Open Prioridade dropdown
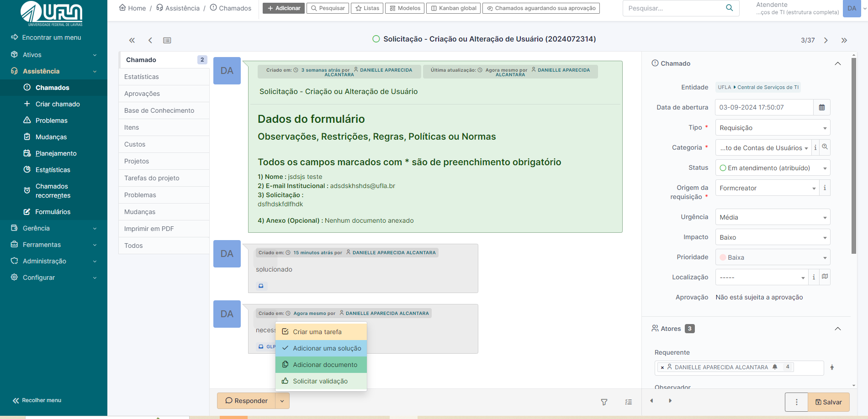The height and width of the screenshot is (419, 868). (773, 257)
